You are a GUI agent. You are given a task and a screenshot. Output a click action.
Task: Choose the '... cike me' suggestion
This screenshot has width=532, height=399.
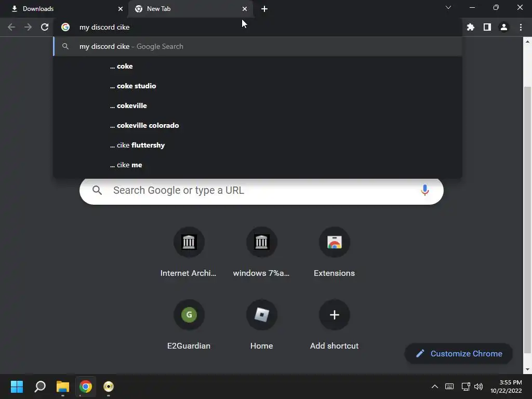[258, 165]
